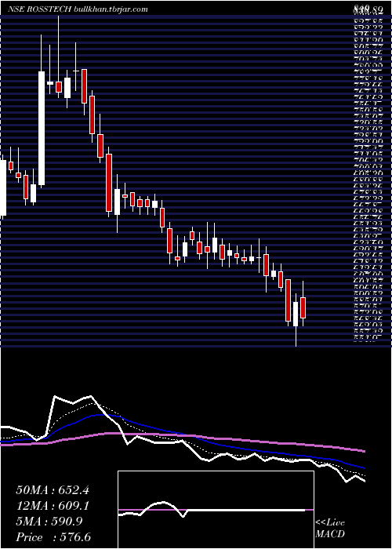Image resolution: width=392 pixels, height=549 pixels.
Task: Click the last red candlestick on the chart's right side
Action: [303, 307]
